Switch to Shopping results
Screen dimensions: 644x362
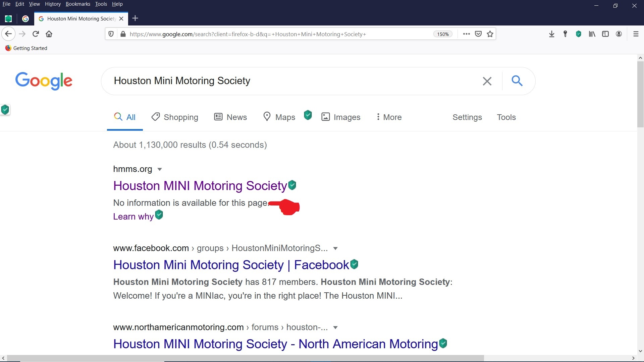[x=175, y=117]
